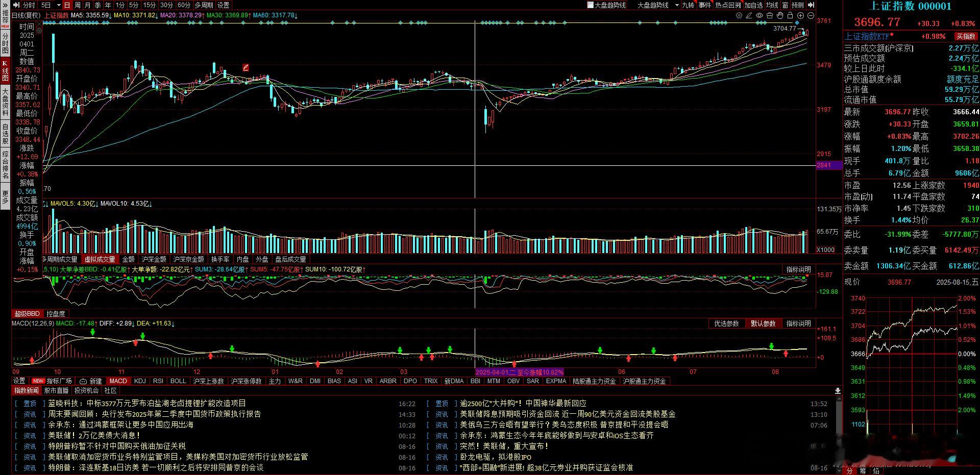Click the MA60 value label in header
The image size is (980, 475).
coord(276,15)
